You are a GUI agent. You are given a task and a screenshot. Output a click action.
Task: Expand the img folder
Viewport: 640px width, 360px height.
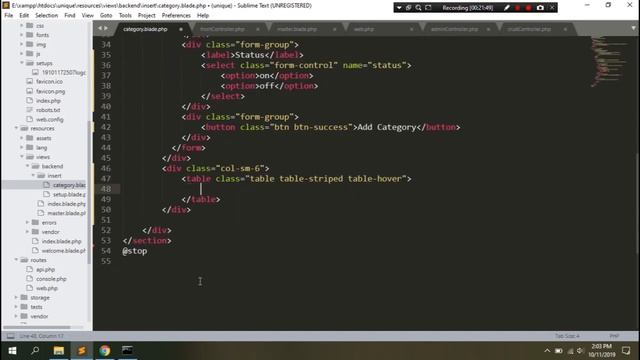pos(22,44)
